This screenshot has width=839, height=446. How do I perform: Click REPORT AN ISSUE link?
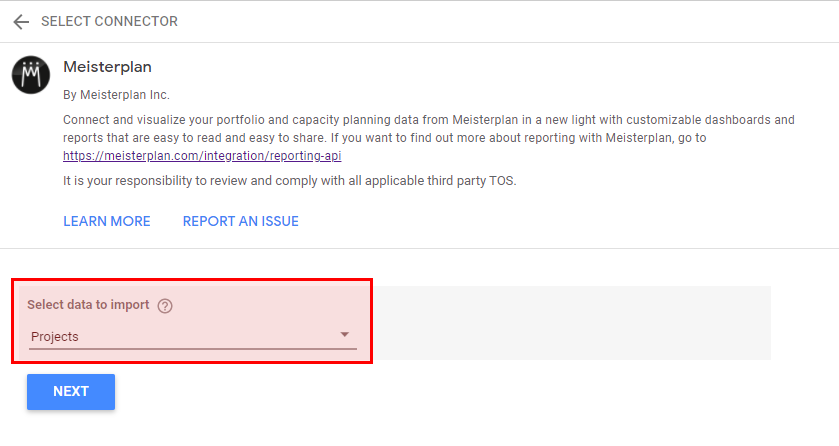(240, 221)
